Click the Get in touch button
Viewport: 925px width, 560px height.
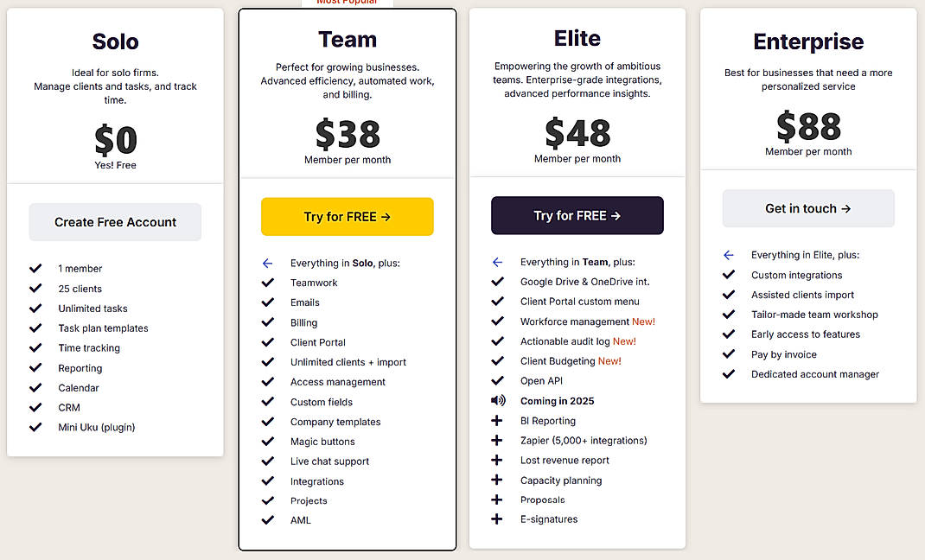[807, 208]
